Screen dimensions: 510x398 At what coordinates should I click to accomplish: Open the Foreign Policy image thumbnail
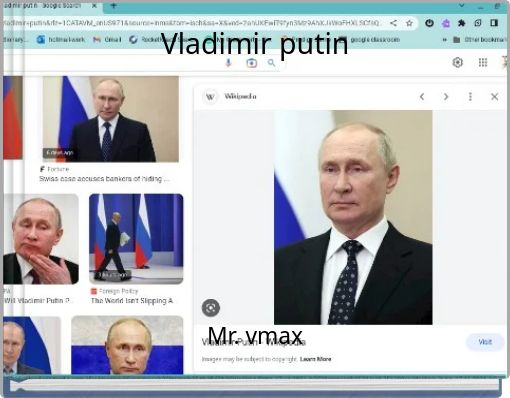[136, 239]
